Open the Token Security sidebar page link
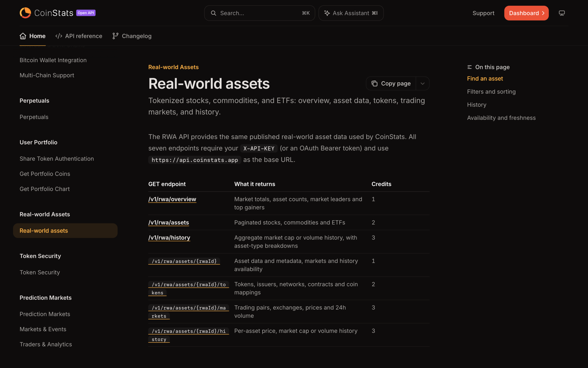The width and height of the screenshot is (588, 368). coord(40,272)
